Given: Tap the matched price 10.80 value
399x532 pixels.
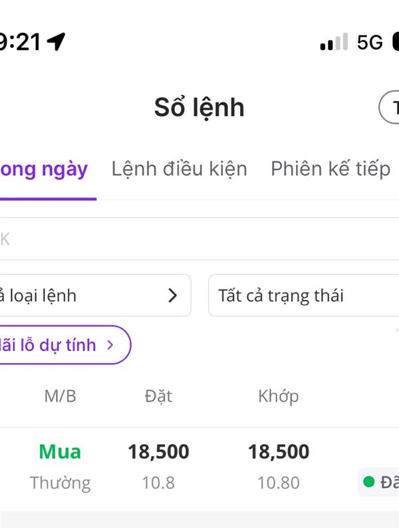Looking at the screenshot, I should tap(279, 483).
